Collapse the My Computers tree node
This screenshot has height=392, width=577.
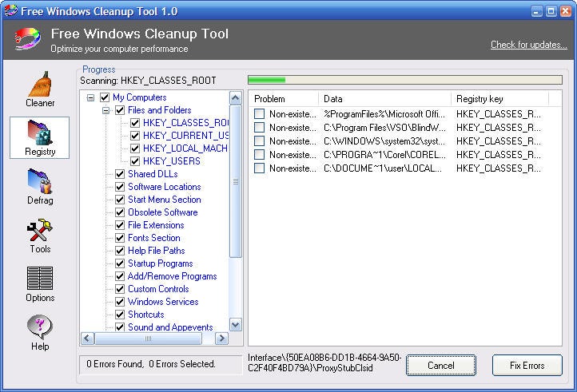coord(90,98)
